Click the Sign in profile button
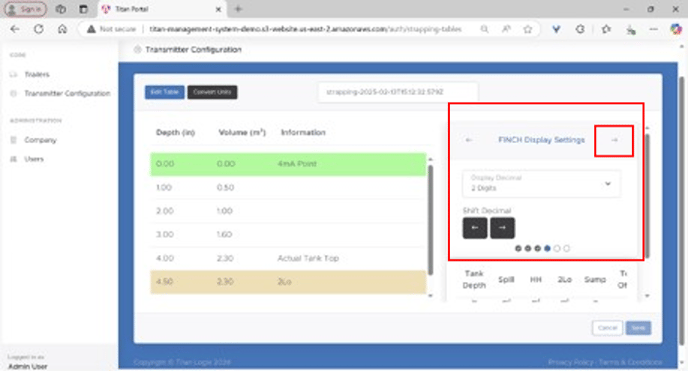Screen dimensions: 688x371 (x=25, y=9)
